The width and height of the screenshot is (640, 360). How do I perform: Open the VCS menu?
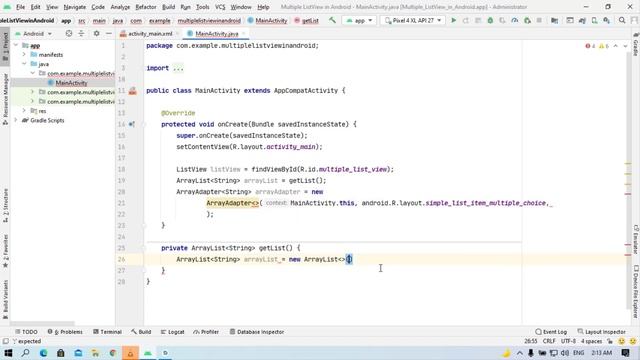(220, 7)
